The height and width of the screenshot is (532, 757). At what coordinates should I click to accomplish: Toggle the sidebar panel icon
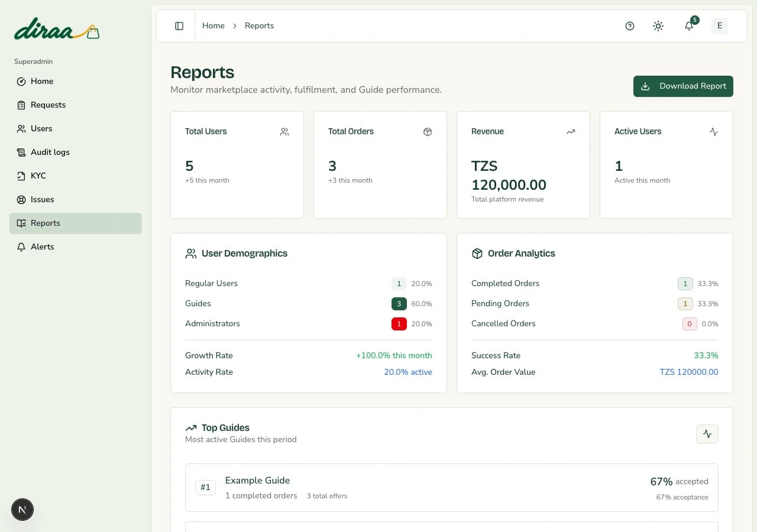point(179,26)
